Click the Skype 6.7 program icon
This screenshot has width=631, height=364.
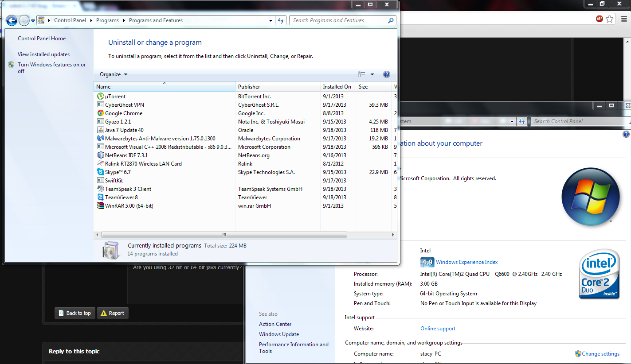point(101,172)
